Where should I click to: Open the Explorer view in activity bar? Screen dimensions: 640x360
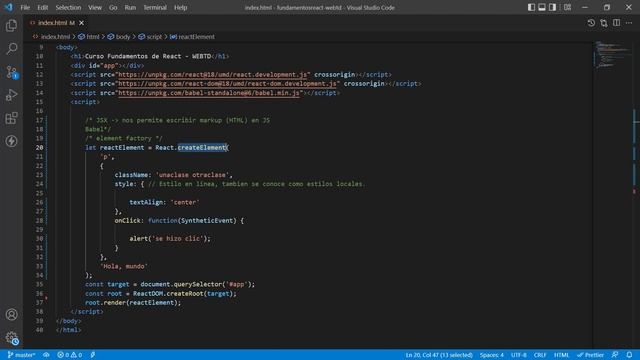(11, 26)
